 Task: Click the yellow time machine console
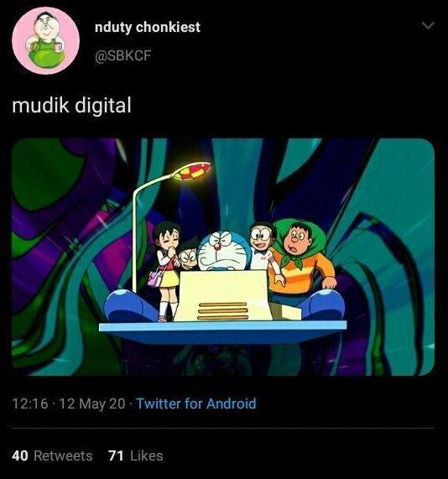[x=223, y=296]
